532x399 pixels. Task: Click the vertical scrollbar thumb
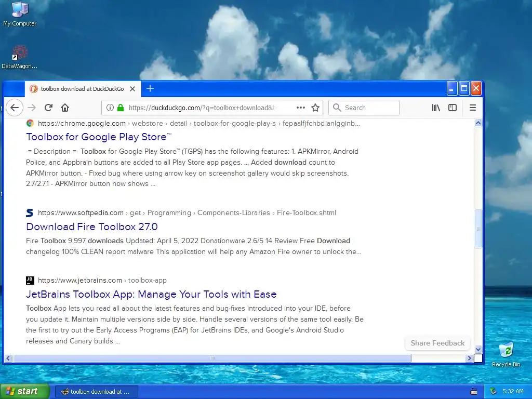point(478,229)
